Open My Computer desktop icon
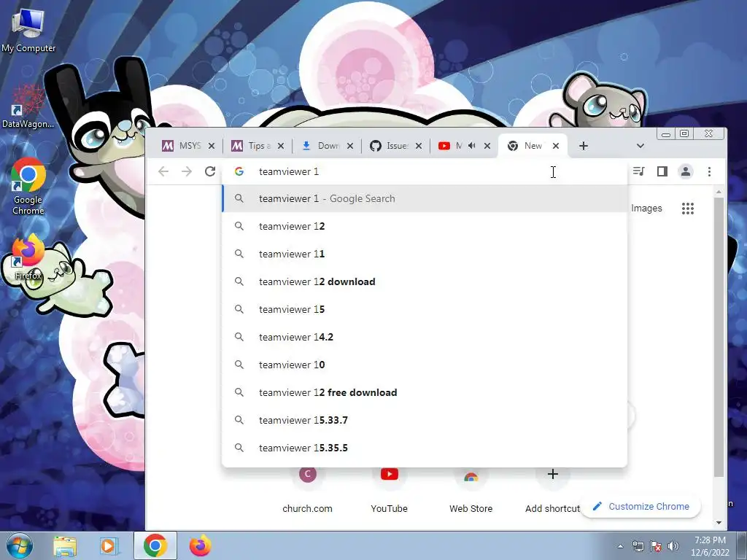The image size is (747, 560). click(28, 31)
